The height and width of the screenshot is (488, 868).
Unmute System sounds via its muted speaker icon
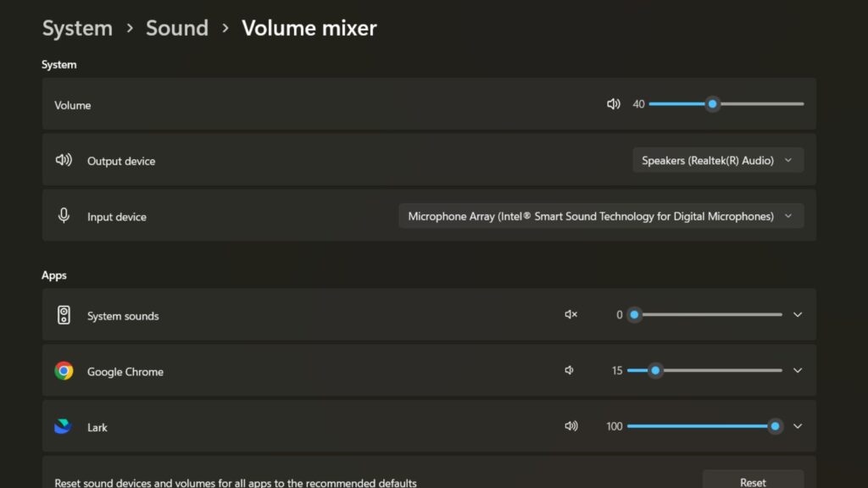(x=570, y=313)
